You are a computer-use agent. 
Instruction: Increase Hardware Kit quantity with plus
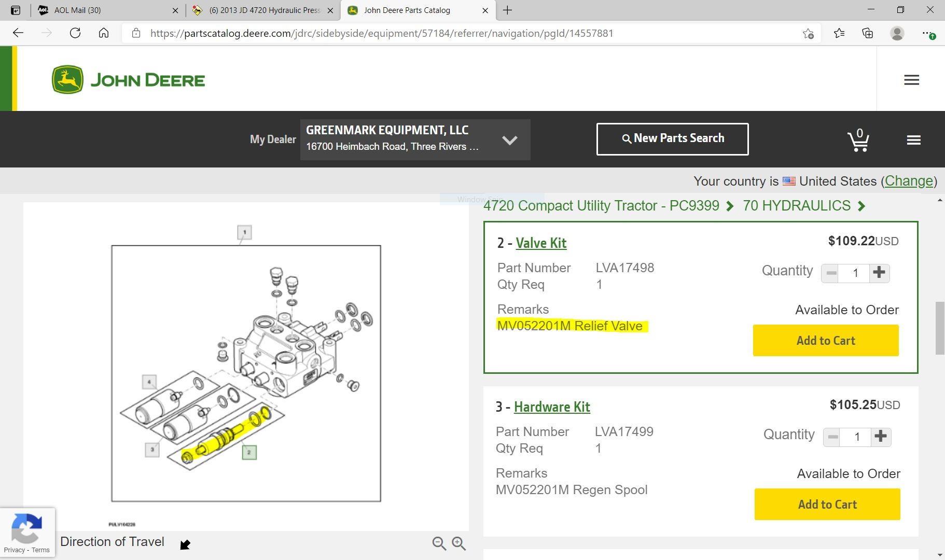pyautogui.click(x=881, y=437)
